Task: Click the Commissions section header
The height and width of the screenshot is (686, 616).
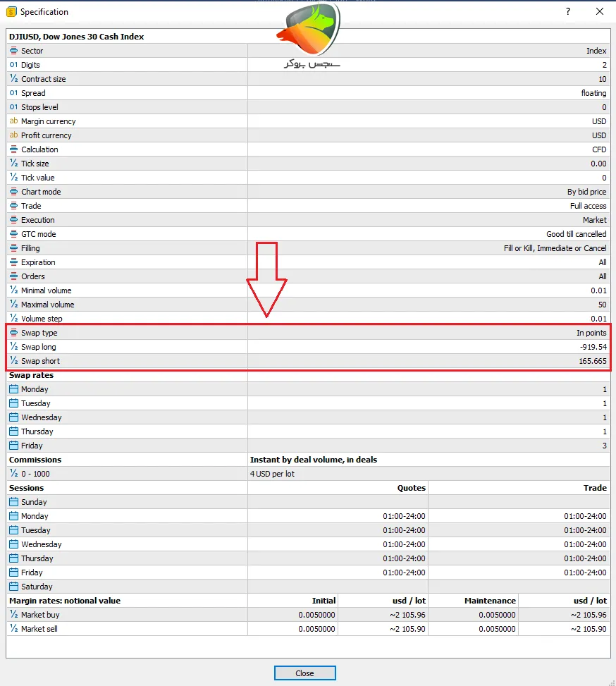Action: [x=35, y=460]
